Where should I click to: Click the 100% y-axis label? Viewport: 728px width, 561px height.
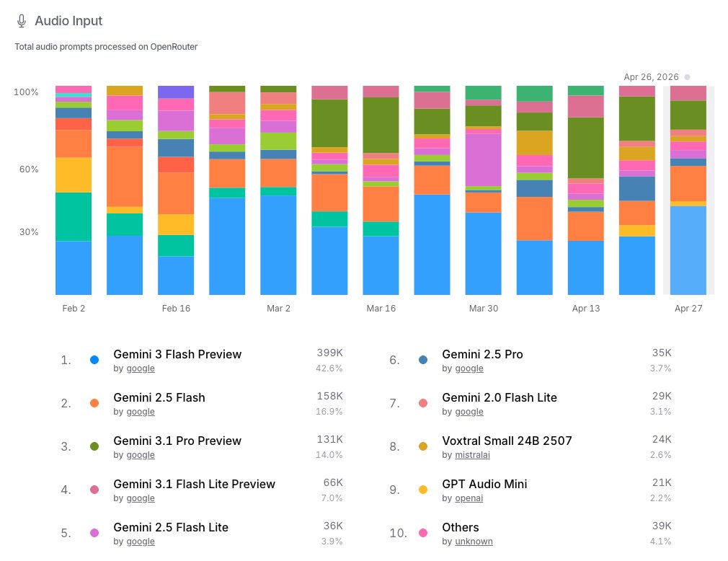(26, 92)
